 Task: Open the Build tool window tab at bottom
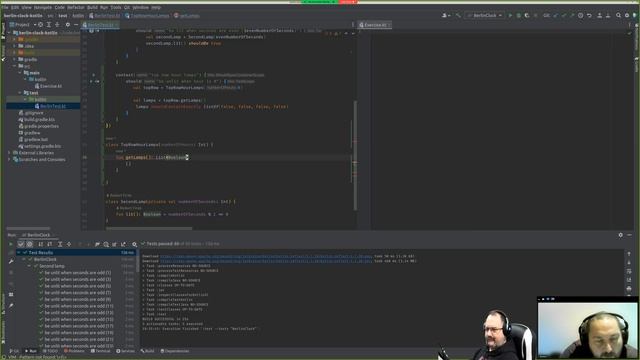point(148,351)
